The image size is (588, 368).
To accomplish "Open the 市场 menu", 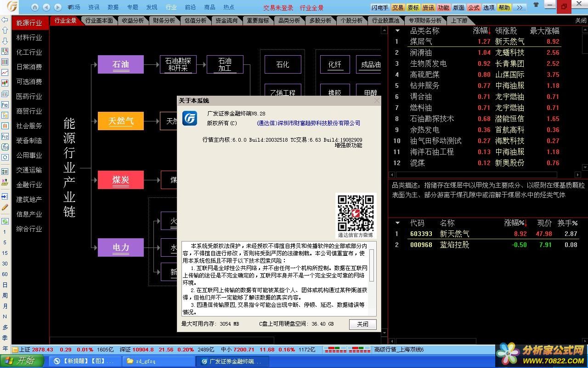I will click(x=74, y=7).
